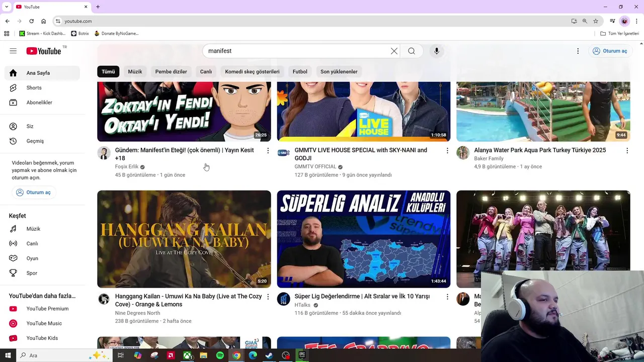This screenshot has width=644, height=362.
Task: Open Steam from the taskbar
Action: pos(269,355)
